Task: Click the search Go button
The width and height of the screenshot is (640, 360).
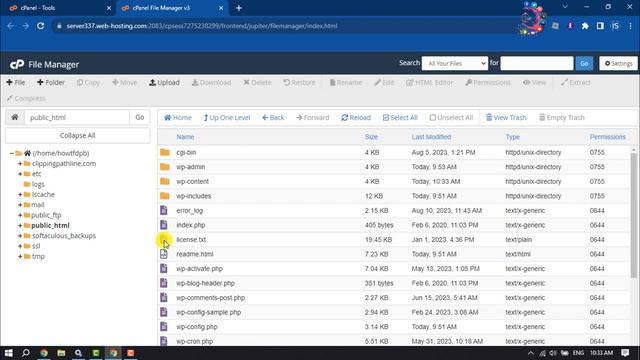Action: coord(584,63)
